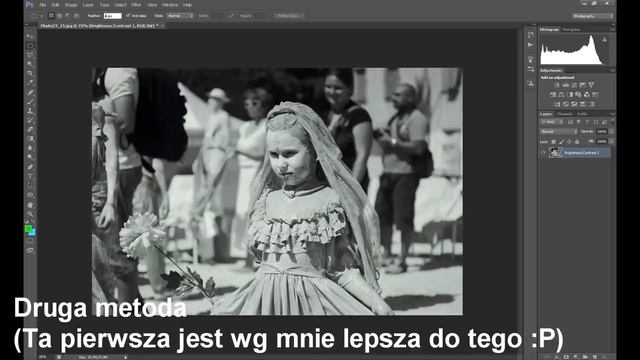640x360 pixels.
Task: Add a Vibrance adjustment
Action: coord(591,85)
